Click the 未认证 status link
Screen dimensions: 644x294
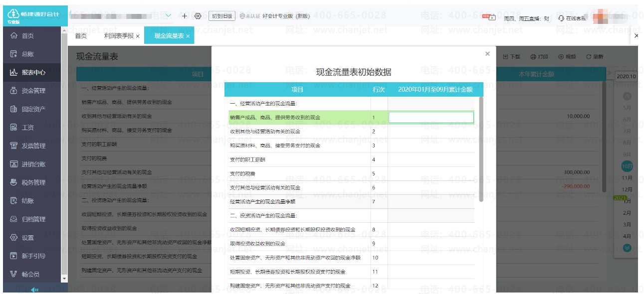(x=250, y=16)
